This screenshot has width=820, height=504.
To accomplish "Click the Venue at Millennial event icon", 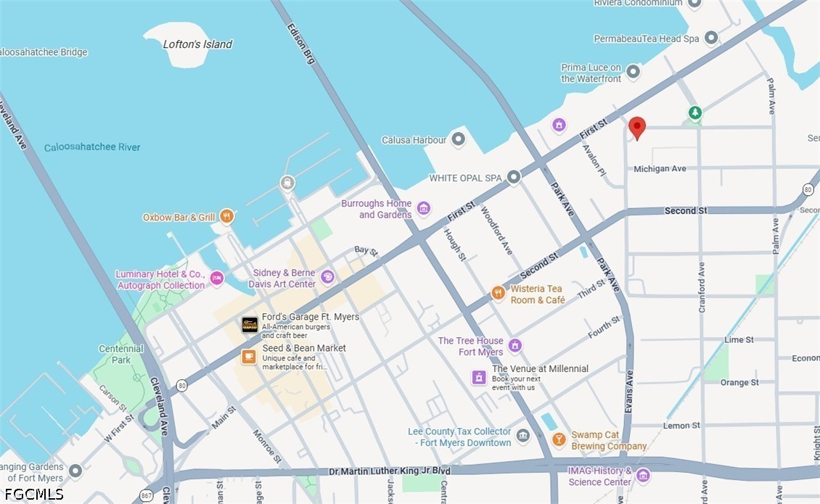I will [479, 377].
